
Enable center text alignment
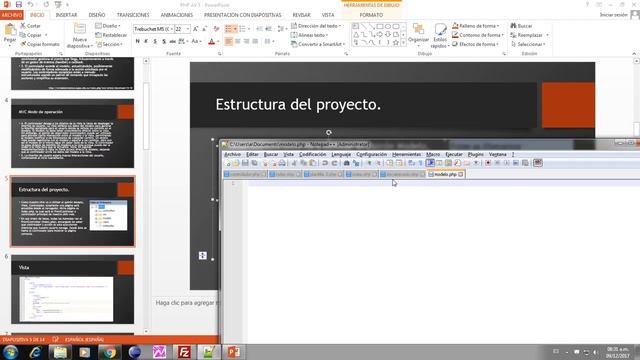(238, 41)
